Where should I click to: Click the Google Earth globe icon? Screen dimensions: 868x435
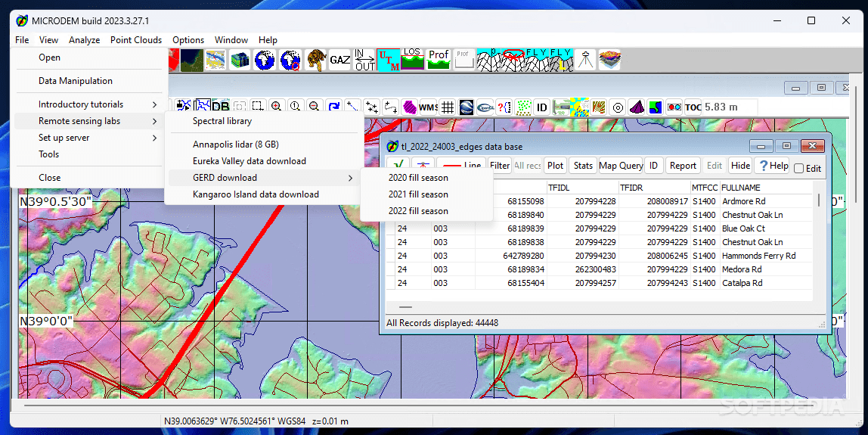467,107
